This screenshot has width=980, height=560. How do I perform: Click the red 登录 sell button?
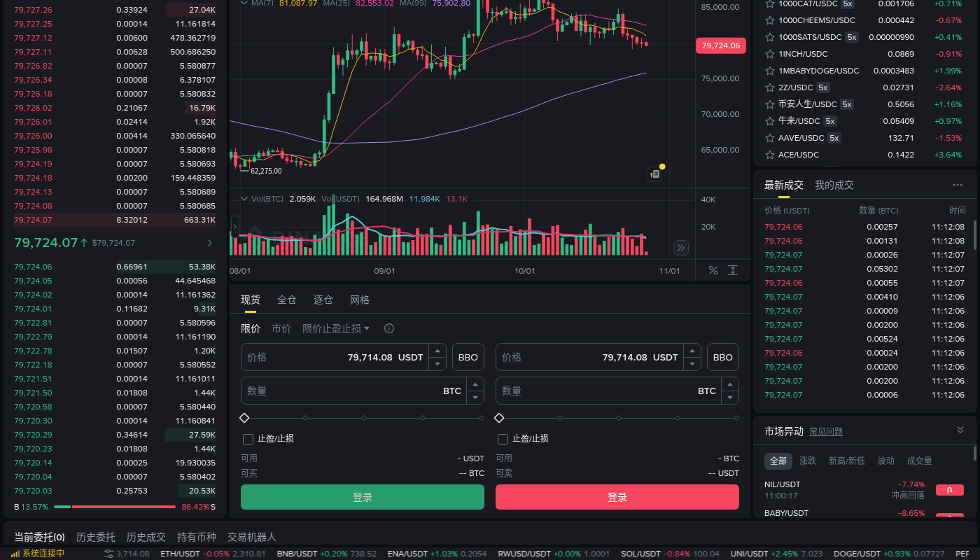pyautogui.click(x=617, y=497)
